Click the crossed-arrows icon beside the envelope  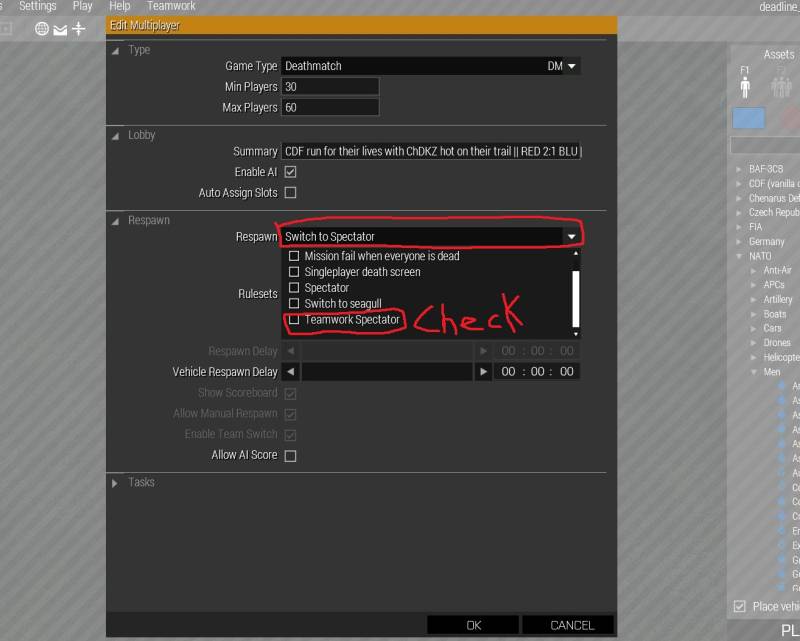(78, 28)
